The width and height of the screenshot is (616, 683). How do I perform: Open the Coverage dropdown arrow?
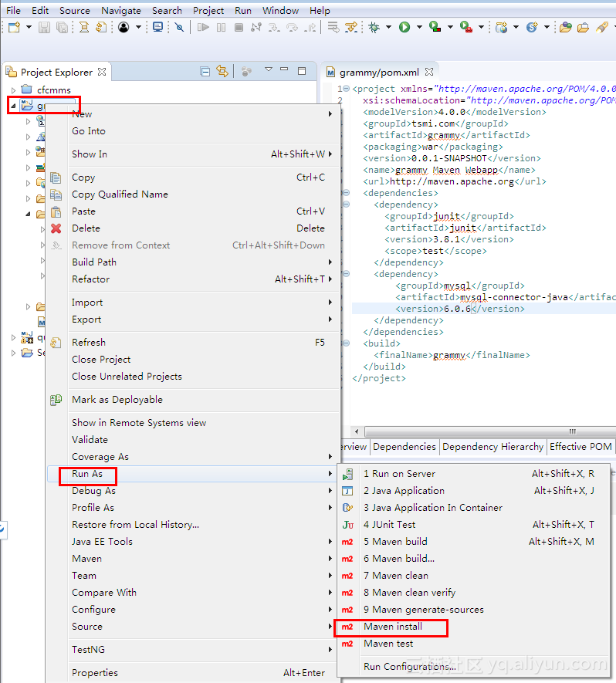pos(450,28)
